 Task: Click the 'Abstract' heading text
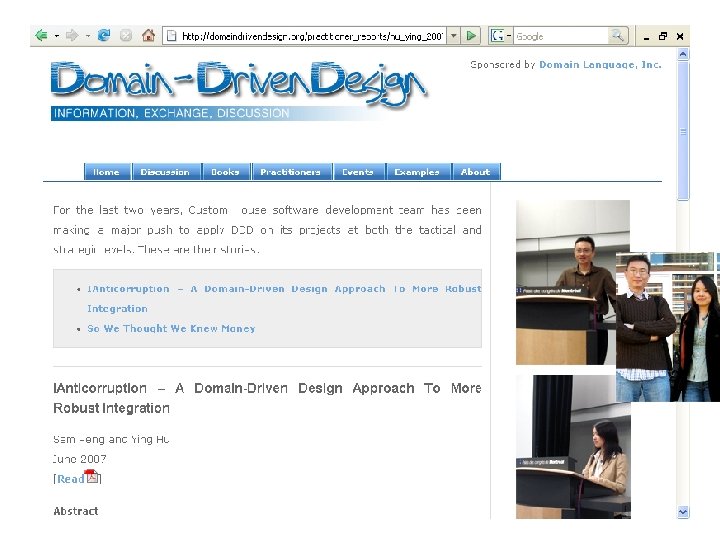tap(76, 511)
